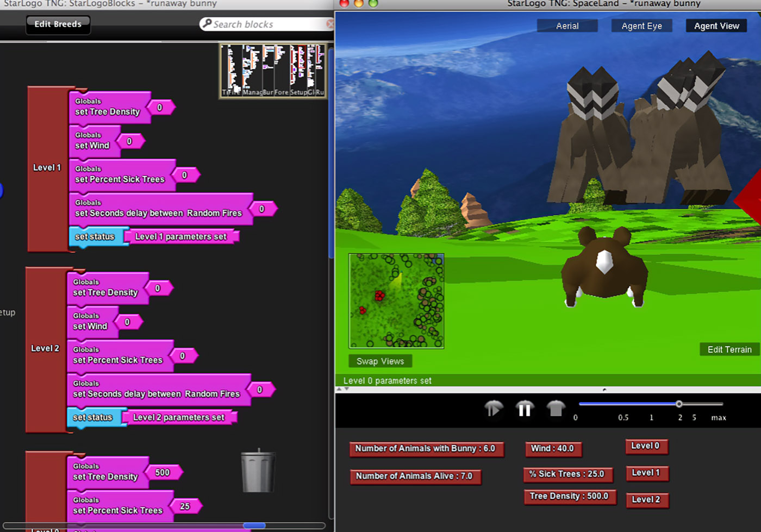Click Number of Animals with Bunny monitor

tap(426, 449)
